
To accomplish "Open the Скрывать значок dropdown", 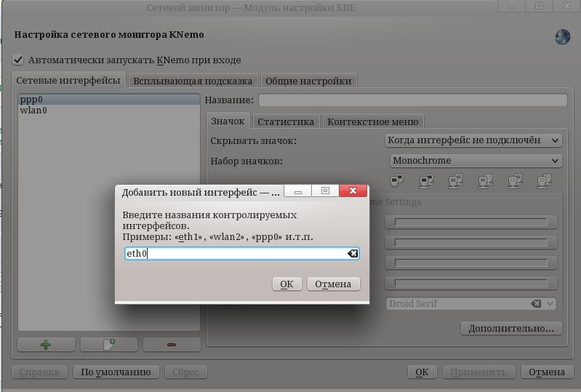I will [473, 140].
